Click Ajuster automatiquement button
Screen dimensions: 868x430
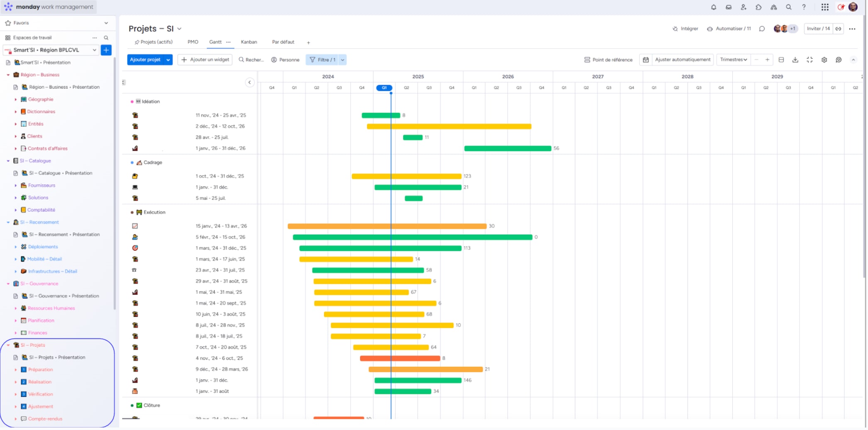682,60
